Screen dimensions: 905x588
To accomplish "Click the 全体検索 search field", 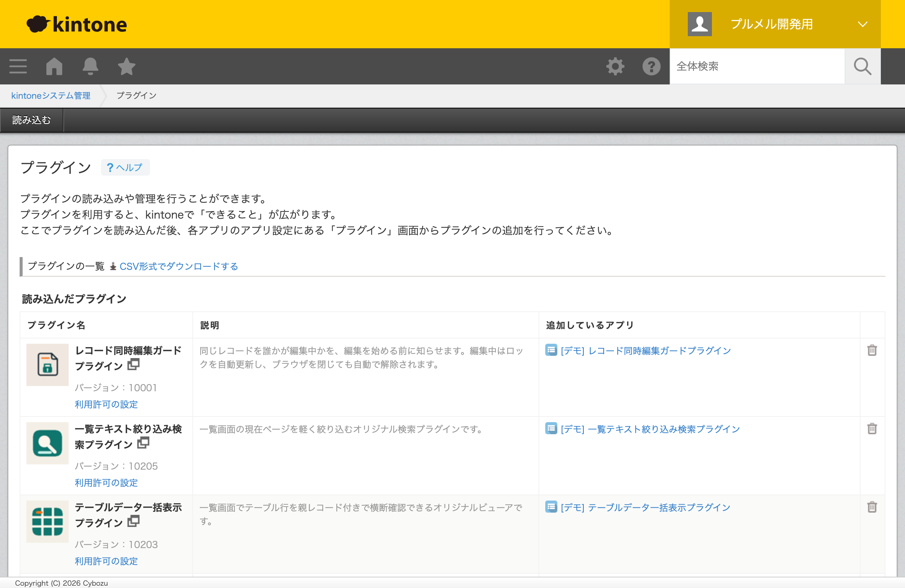I will pos(757,66).
